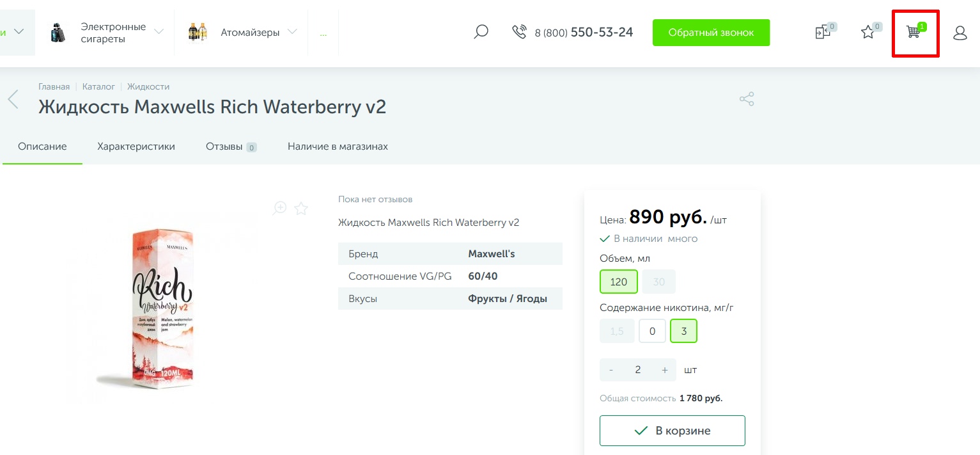Click the Пока нет отзывов link
Image resolution: width=980 pixels, height=455 pixels.
click(375, 199)
